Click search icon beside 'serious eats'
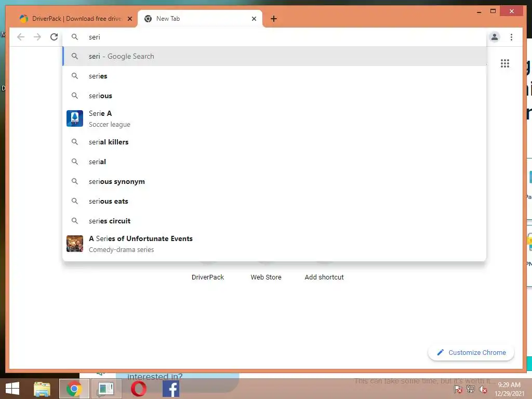532x399 pixels. pyautogui.click(x=75, y=201)
